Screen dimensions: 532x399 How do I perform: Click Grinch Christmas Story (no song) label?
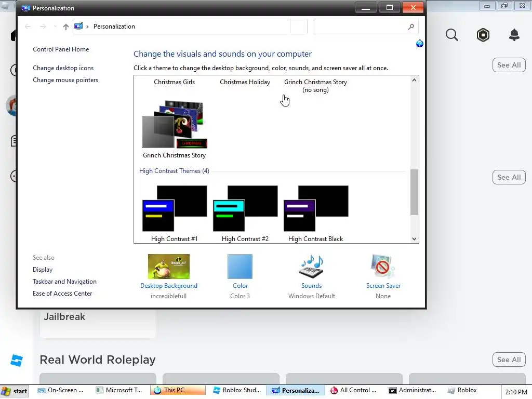point(315,86)
